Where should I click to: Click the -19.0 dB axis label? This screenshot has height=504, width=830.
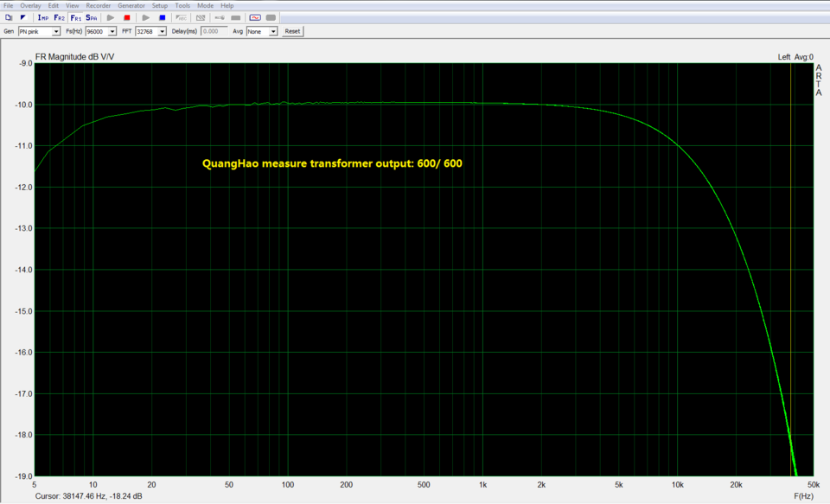coord(24,476)
